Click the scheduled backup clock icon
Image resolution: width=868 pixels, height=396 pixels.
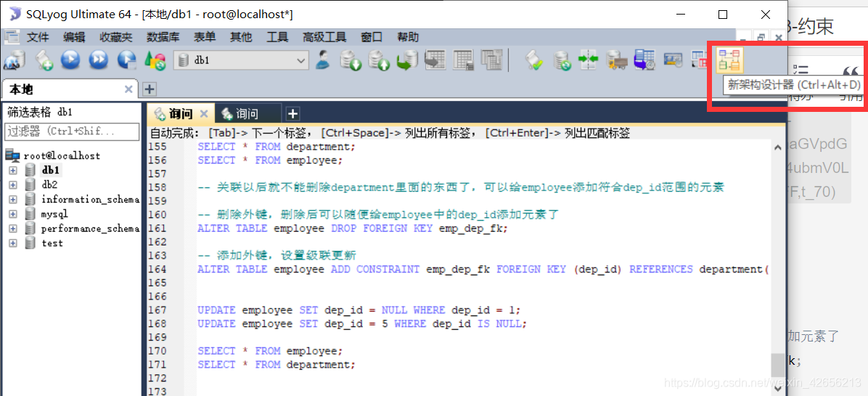pyautogui.click(x=644, y=60)
